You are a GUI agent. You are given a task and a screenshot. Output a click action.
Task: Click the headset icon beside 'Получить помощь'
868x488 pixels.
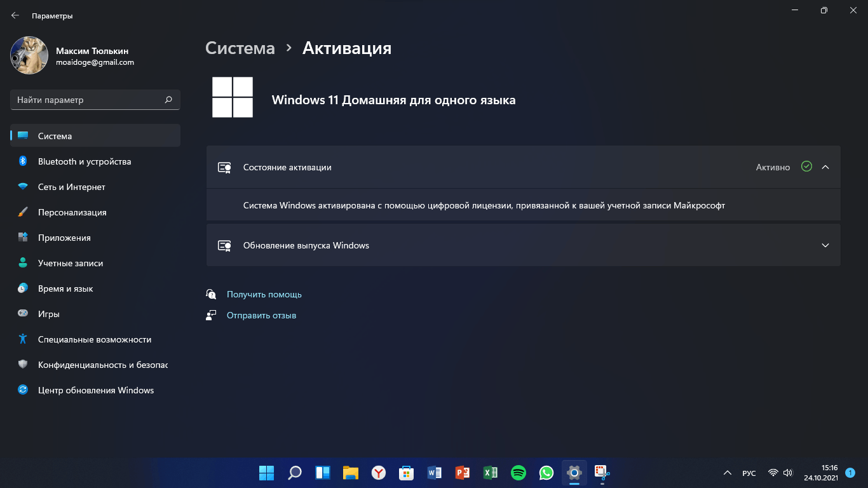(x=212, y=294)
